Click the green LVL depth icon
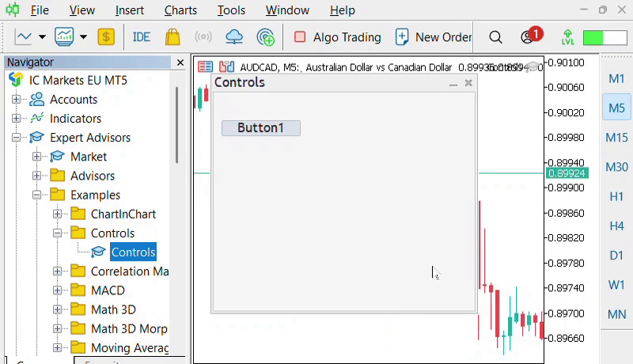The height and width of the screenshot is (364, 633). (x=567, y=37)
